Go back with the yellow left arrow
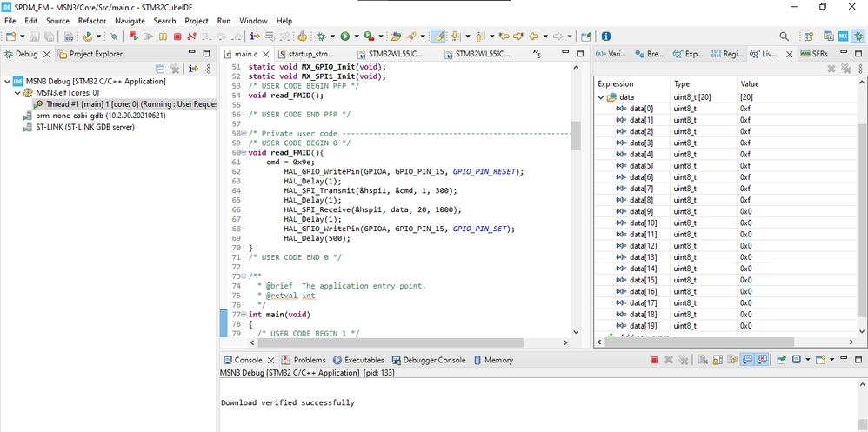The width and height of the screenshot is (868, 432). pyautogui.click(x=534, y=37)
